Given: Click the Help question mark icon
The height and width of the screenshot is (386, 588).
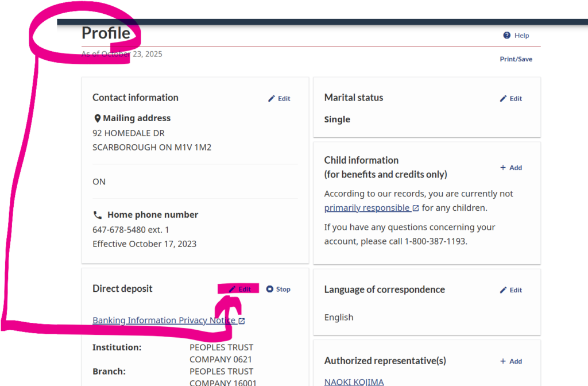Looking at the screenshot, I should [506, 36].
